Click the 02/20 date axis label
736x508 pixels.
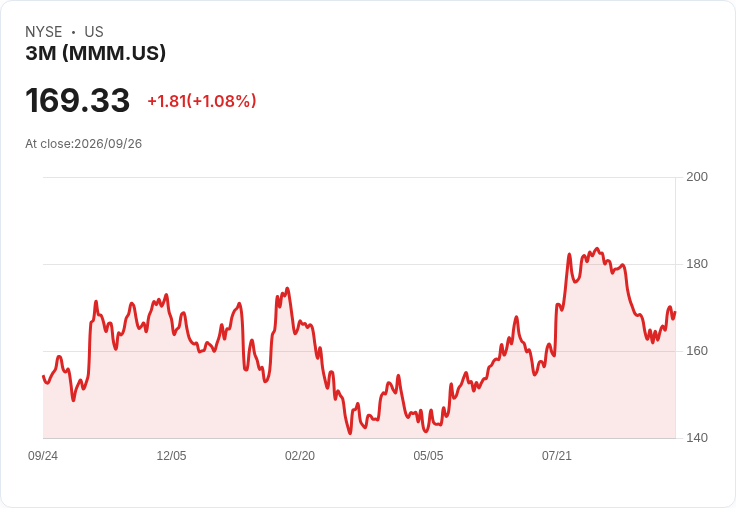pos(300,455)
